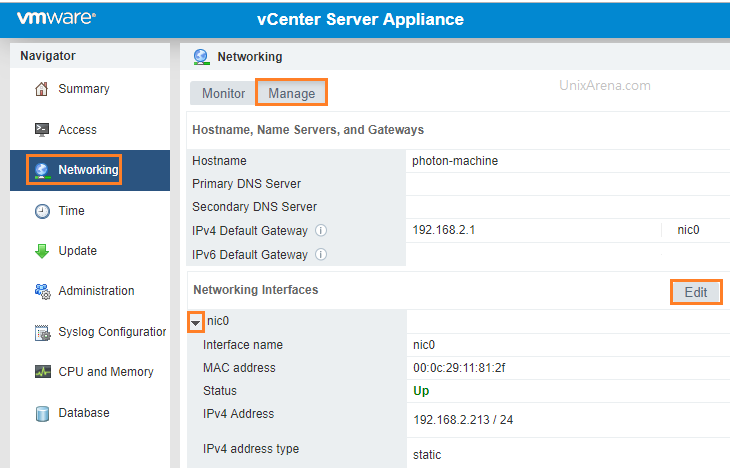
Task: Click the Time clock icon
Action: point(42,211)
